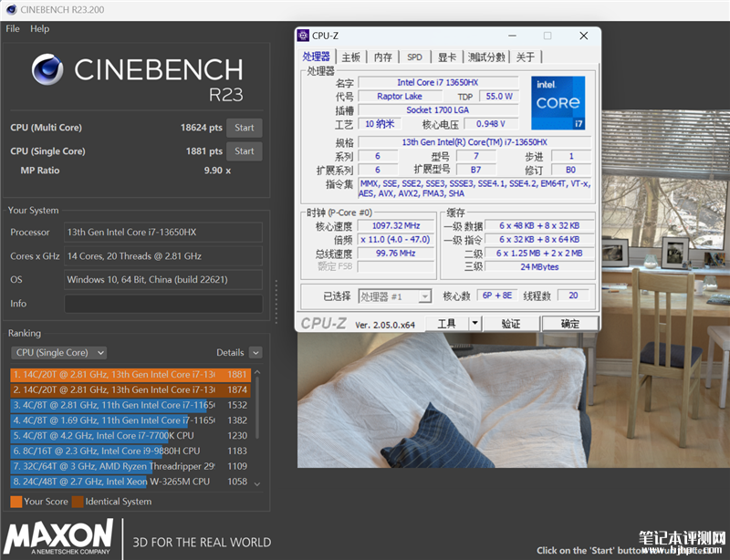This screenshot has width=730, height=560.
Task: Click the Info input field in Your System
Action: pyautogui.click(x=163, y=304)
